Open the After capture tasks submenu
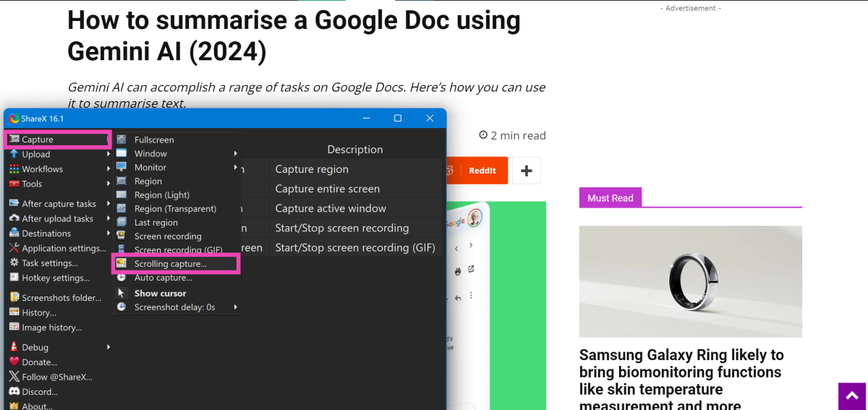This screenshot has height=410, width=868. pyautogui.click(x=59, y=204)
